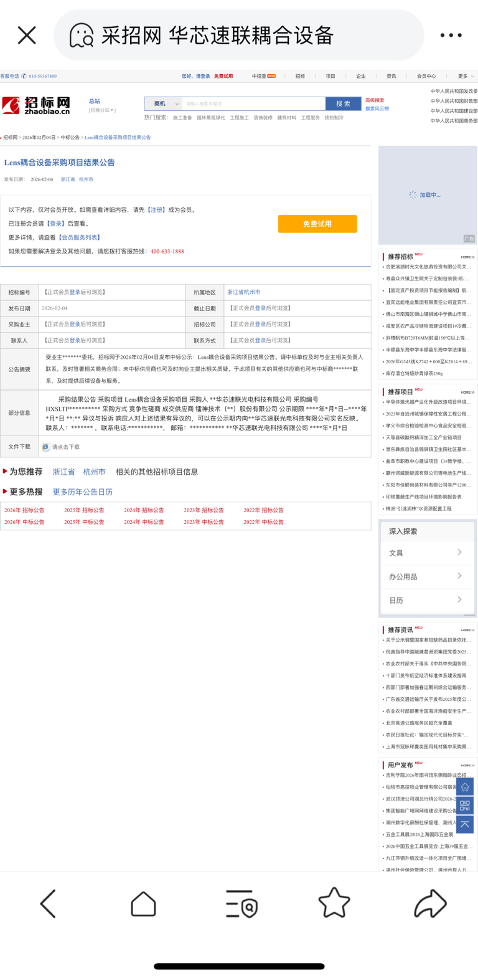Image resolution: width=478 pixels, height=980 pixels.
Task: Jump to top with floating arrow
Action: click(x=465, y=824)
